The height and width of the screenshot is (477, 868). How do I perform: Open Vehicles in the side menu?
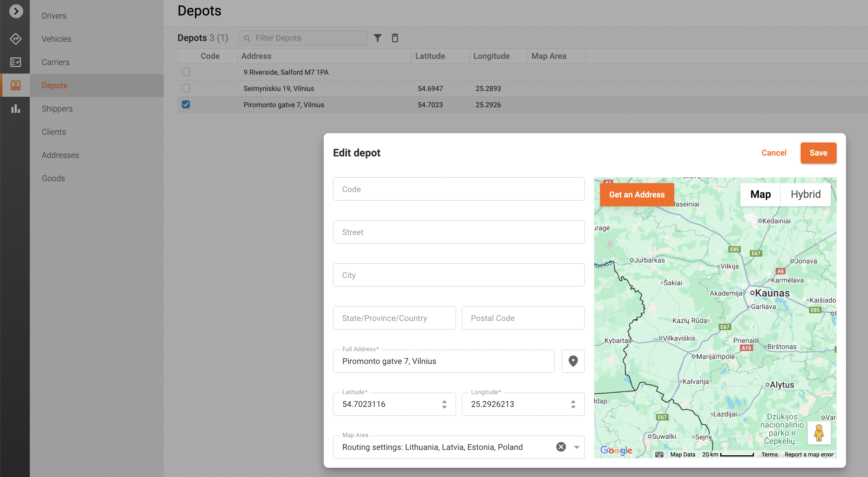56,39
